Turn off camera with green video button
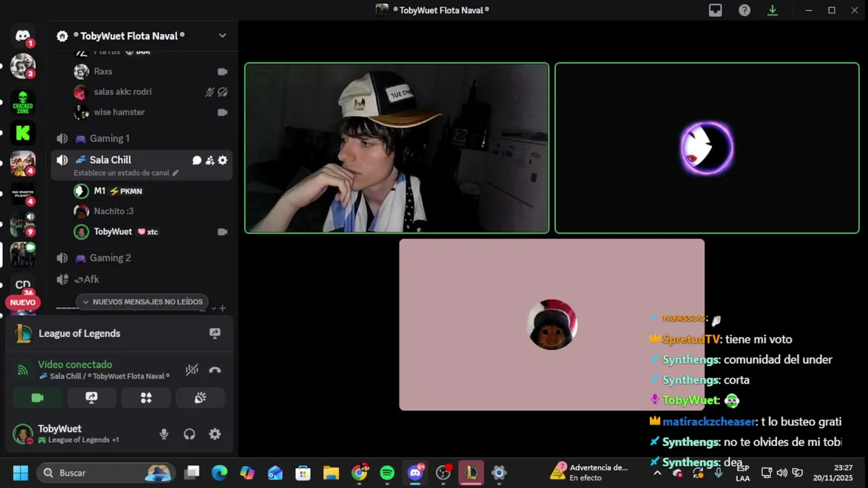Image resolution: width=868 pixels, height=488 pixels. [37, 398]
